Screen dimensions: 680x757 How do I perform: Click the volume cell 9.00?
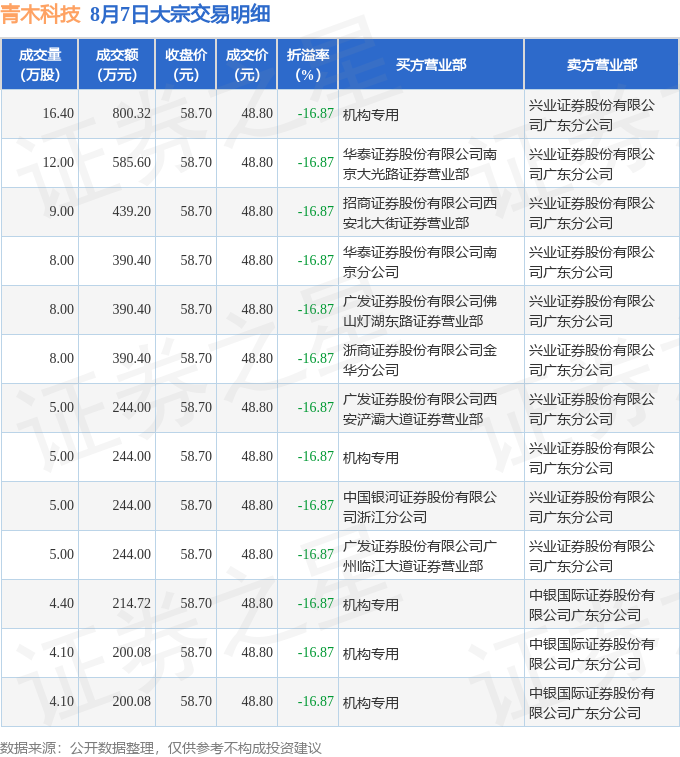point(61,211)
